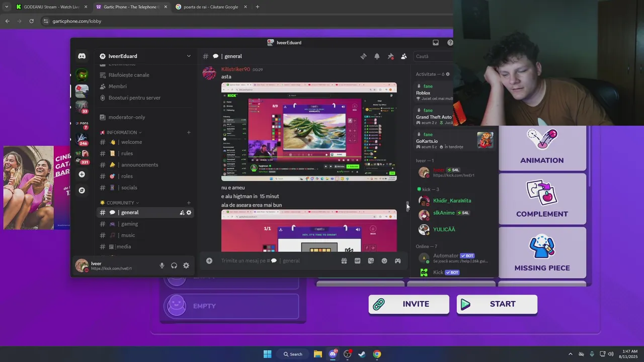This screenshot has width=644, height=362.
Task: Open Threads icon in channel header
Action: point(363,56)
